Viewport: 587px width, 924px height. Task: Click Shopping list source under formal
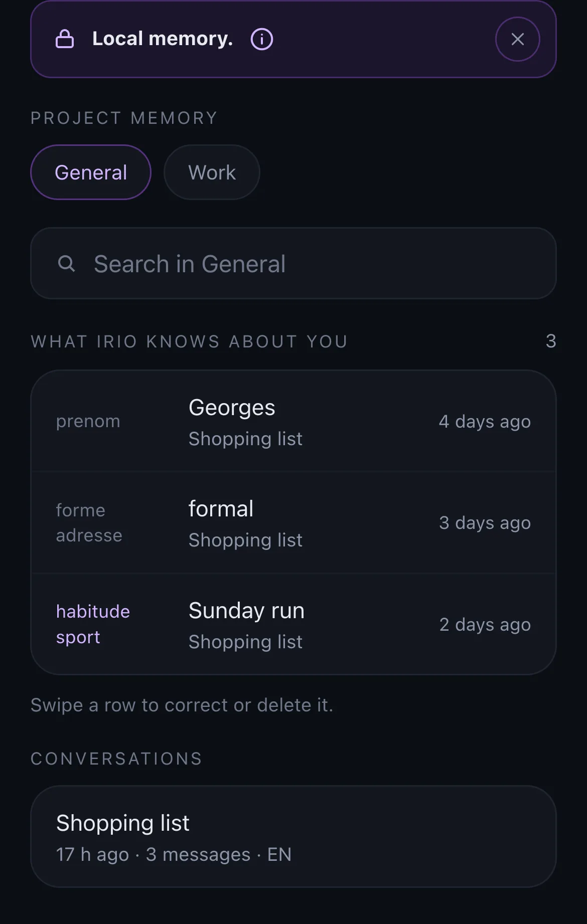tap(245, 540)
